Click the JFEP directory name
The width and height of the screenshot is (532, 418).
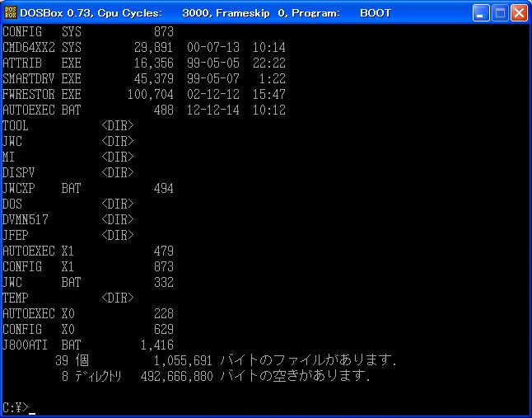(x=16, y=235)
